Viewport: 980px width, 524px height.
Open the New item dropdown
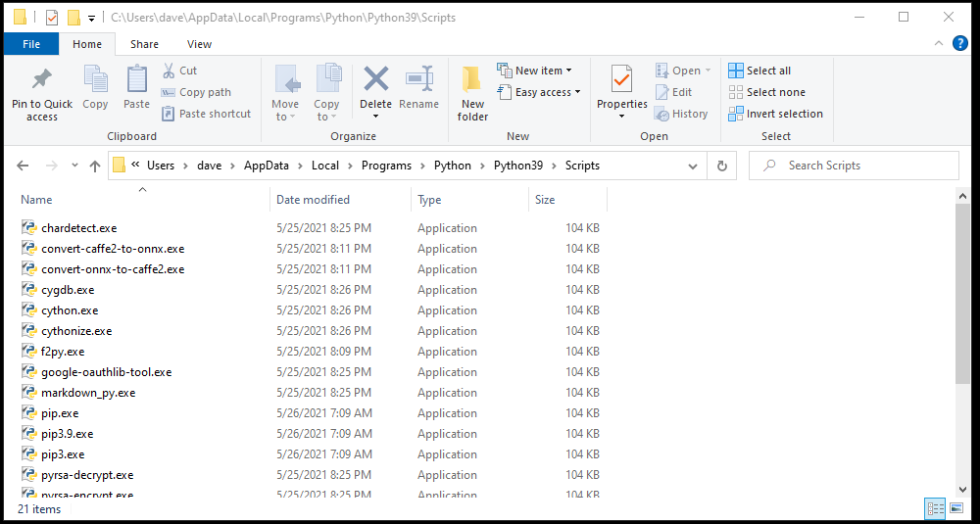point(534,71)
